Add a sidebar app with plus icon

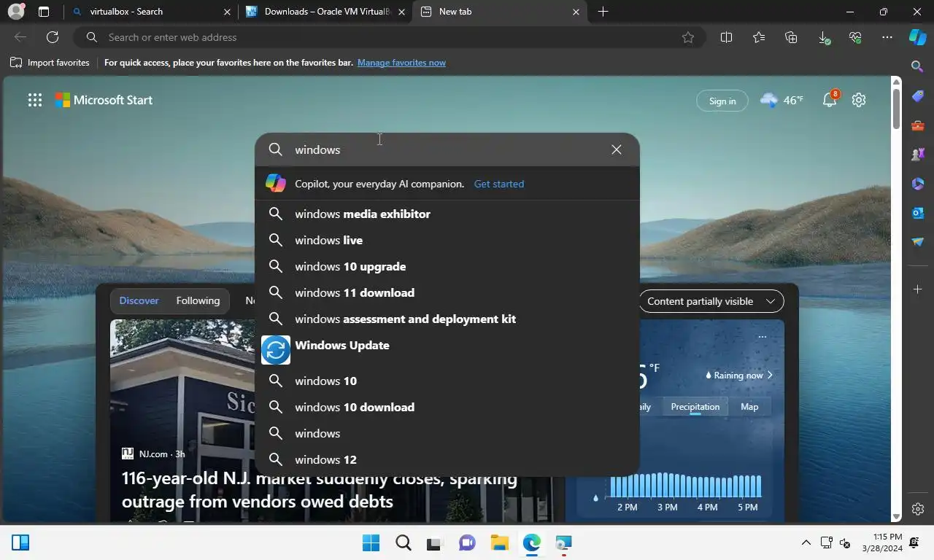[918, 289]
